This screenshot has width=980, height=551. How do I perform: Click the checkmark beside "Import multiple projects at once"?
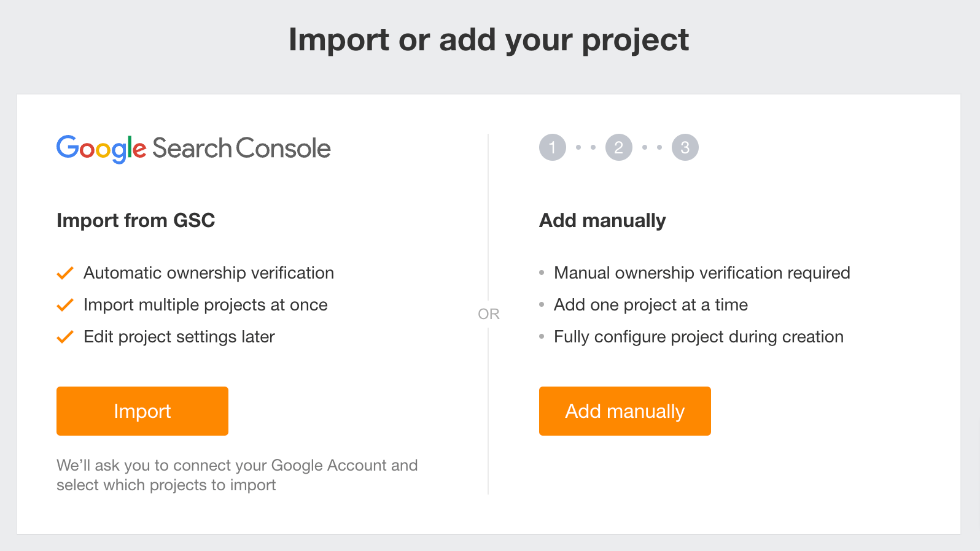pyautogui.click(x=64, y=304)
